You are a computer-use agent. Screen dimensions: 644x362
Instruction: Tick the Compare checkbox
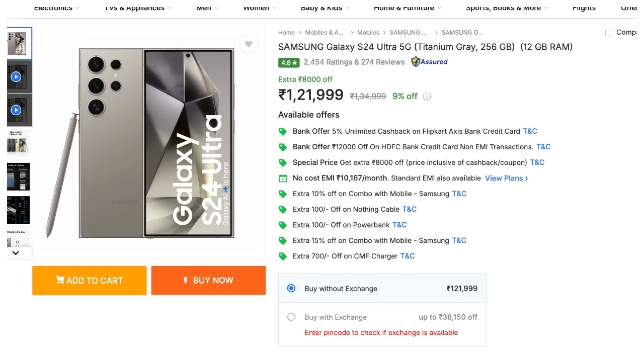point(609,32)
